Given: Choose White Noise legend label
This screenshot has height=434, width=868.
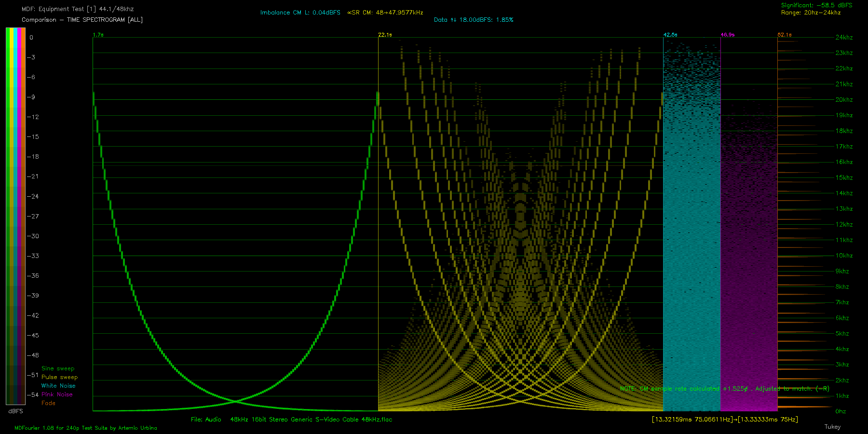Looking at the screenshot, I should [x=58, y=386].
